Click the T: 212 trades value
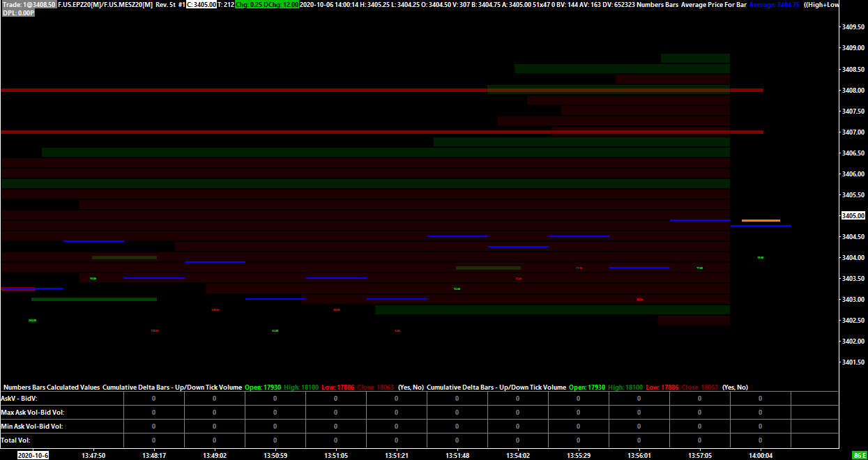The image size is (868, 460). pyautogui.click(x=226, y=4)
